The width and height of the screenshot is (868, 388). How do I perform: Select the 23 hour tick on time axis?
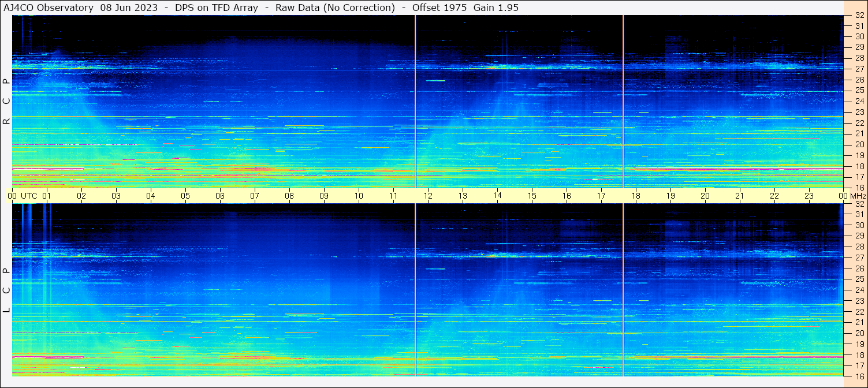809,196
